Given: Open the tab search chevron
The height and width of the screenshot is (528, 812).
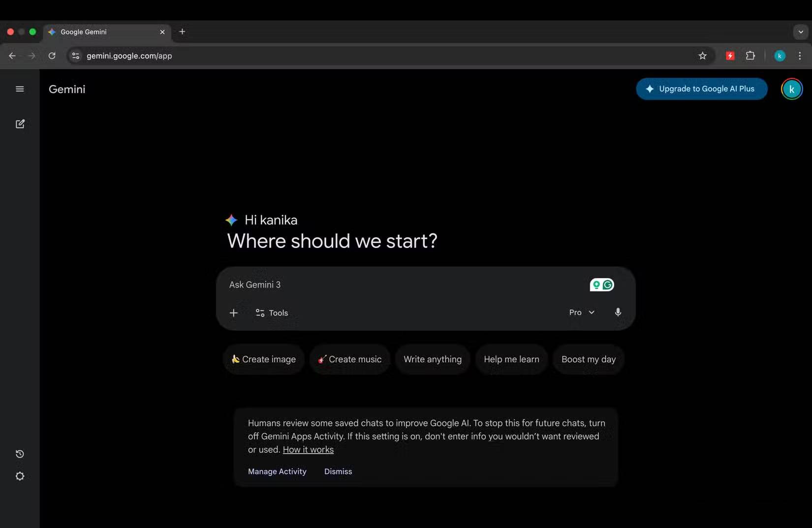Looking at the screenshot, I should (x=800, y=31).
